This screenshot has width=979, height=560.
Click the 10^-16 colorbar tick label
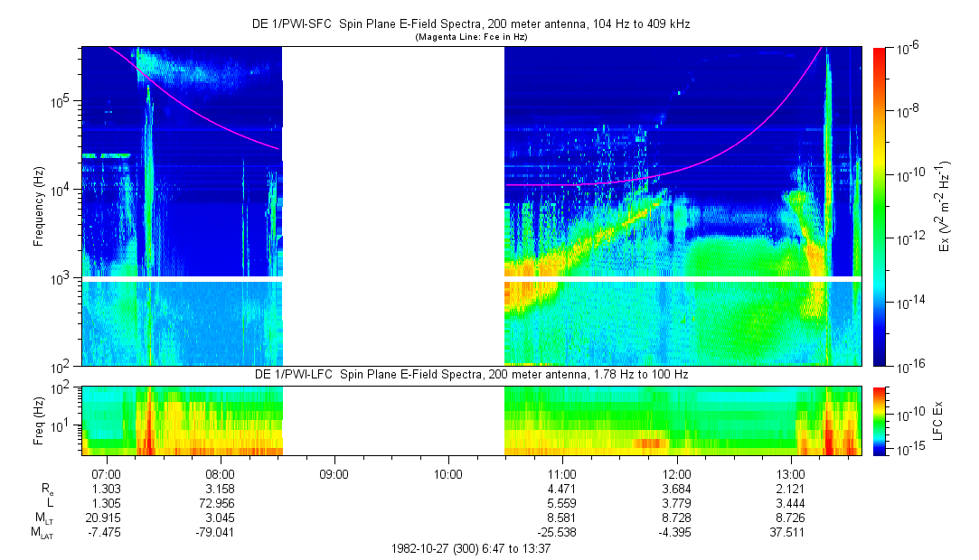(908, 368)
